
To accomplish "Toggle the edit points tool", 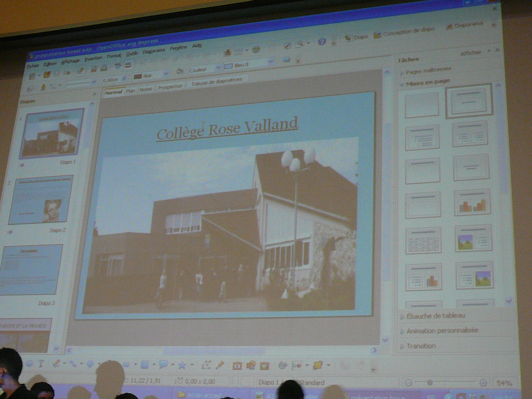I will [x=206, y=365].
